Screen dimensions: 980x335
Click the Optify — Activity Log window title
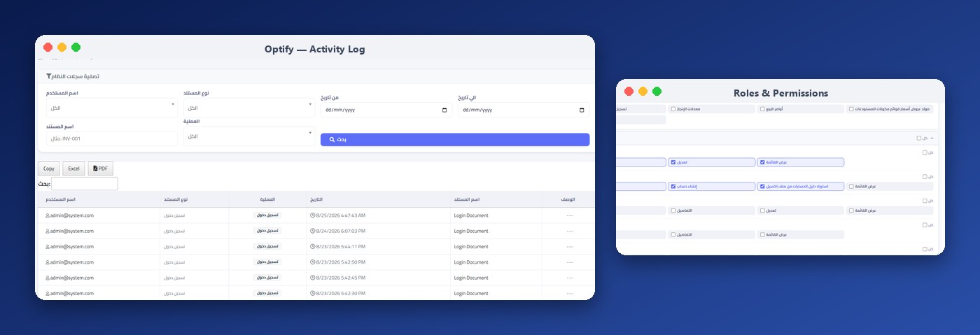pyautogui.click(x=315, y=49)
